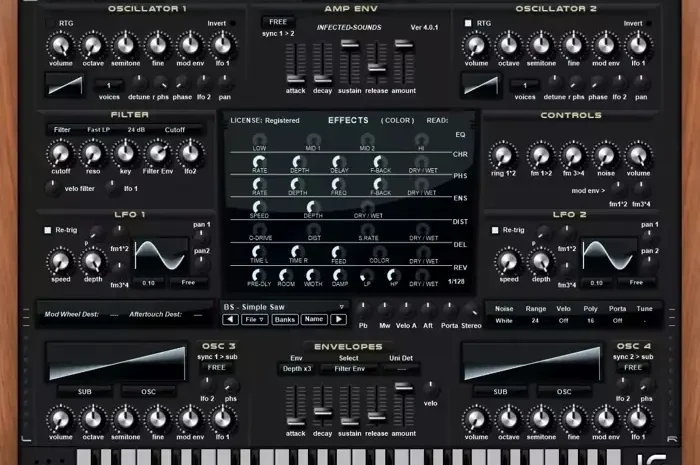The height and width of the screenshot is (465, 700).
Task: Click OSC 3 volume knob
Action: pyautogui.click(x=61, y=419)
